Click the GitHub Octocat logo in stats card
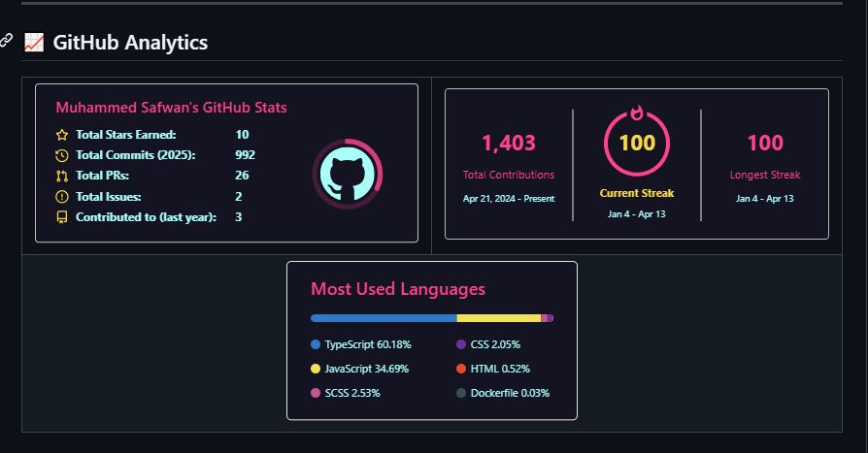The height and width of the screenshot is (453, 868). click(x=348, y=175)
